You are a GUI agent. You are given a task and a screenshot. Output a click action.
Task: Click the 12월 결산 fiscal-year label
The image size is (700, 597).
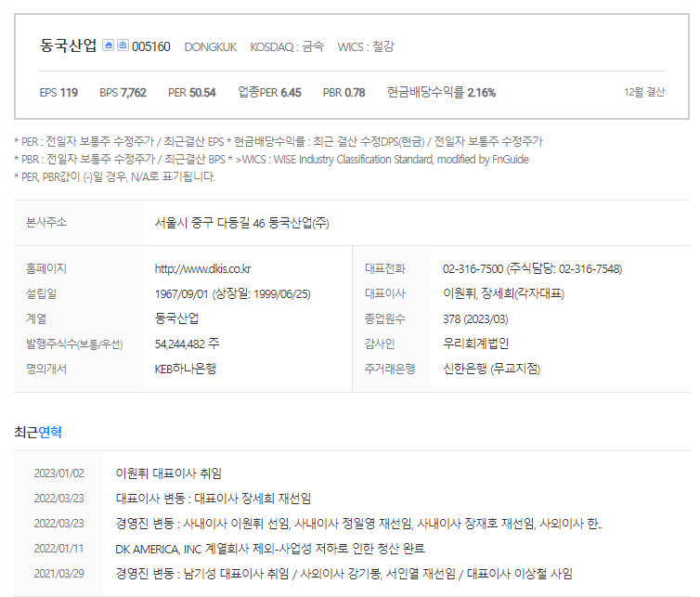coord(644,92)
